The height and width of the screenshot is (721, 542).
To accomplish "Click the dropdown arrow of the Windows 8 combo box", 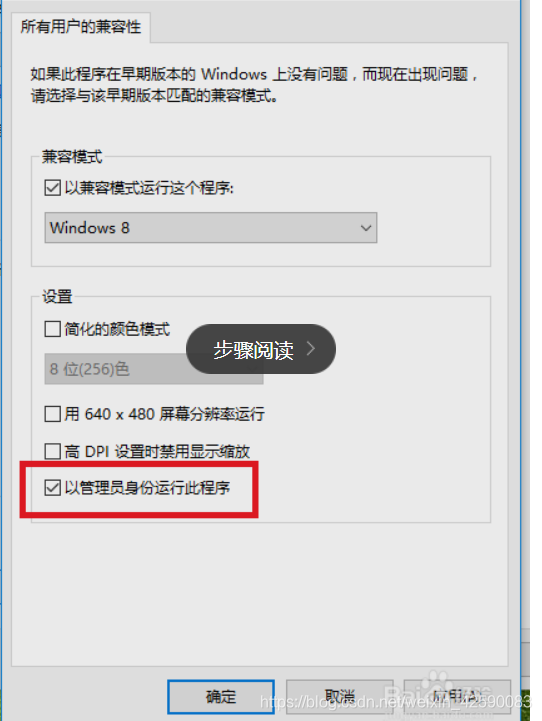I will pos(366,228).
